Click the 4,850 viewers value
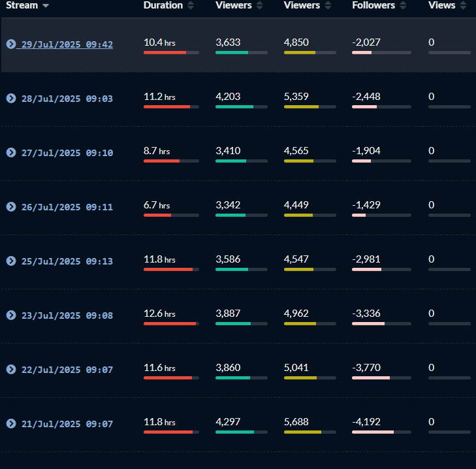Viewport: 476px width, 469px height. point(296,42)
